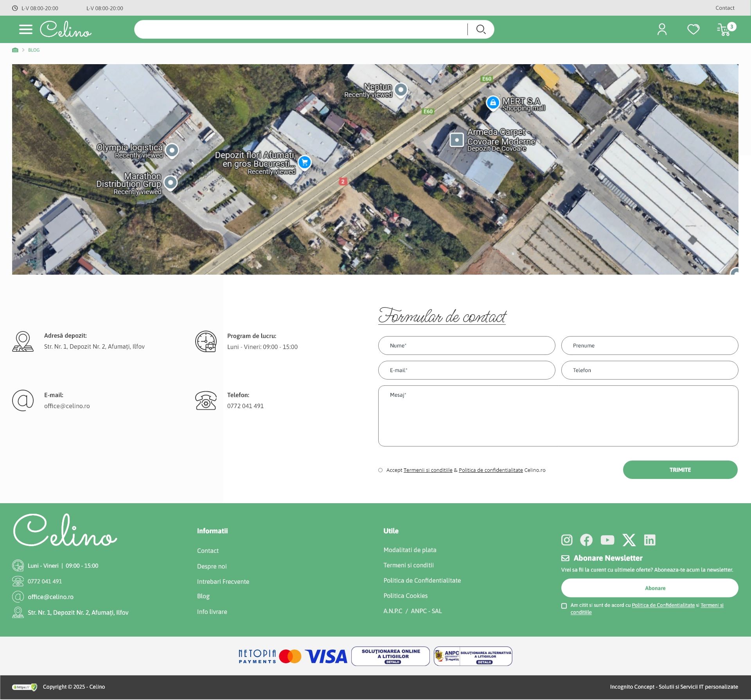Select the accept terms radio button
The height and width of the screenshot is (700, 751).
tap(380, 470)
